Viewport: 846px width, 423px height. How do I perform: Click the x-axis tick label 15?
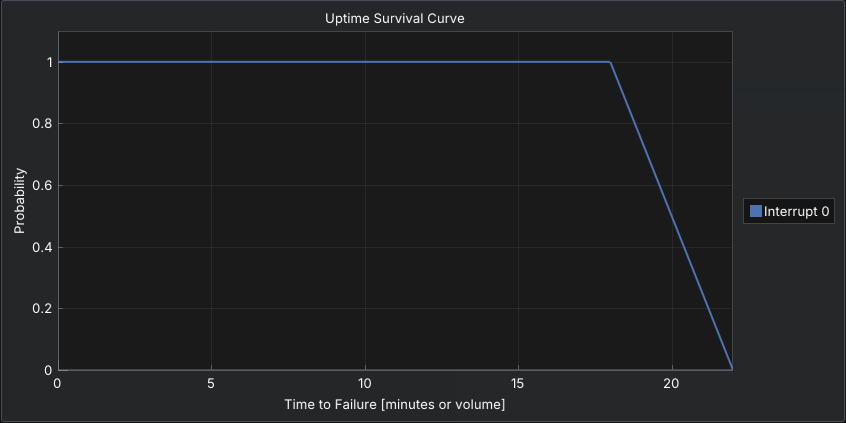(x=518, y=384)
